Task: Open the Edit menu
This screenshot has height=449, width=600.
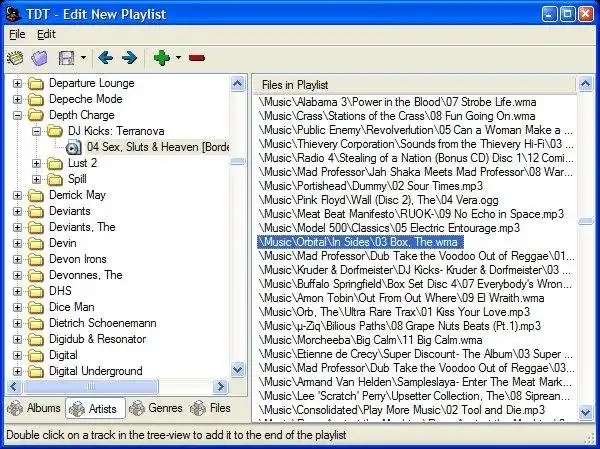Action: tap(46, 34)
